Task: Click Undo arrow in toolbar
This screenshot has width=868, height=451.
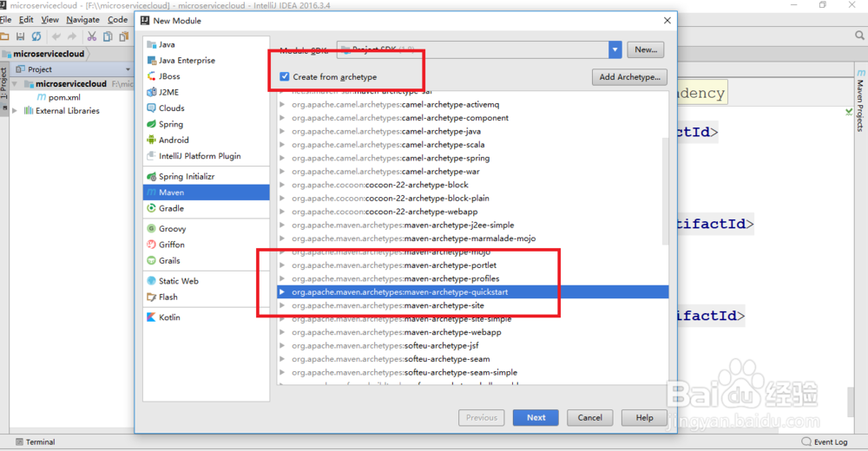Action: (x=56, y=36)
